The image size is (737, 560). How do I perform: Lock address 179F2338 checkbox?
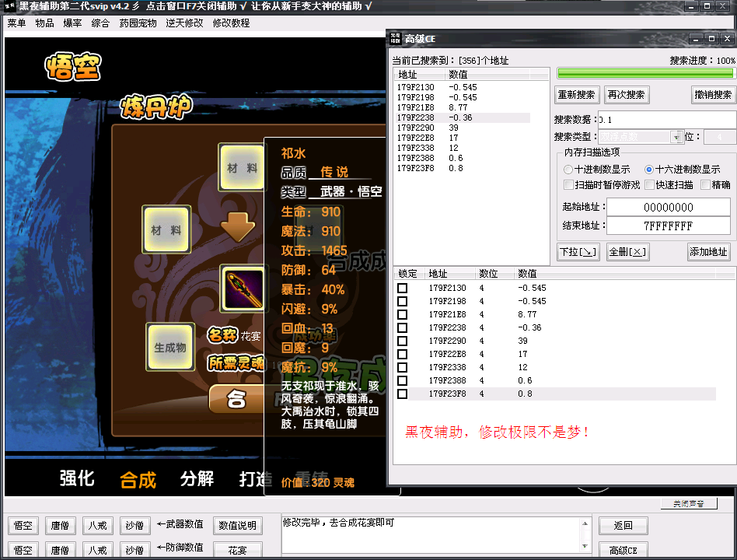click(x=403, y=367)
